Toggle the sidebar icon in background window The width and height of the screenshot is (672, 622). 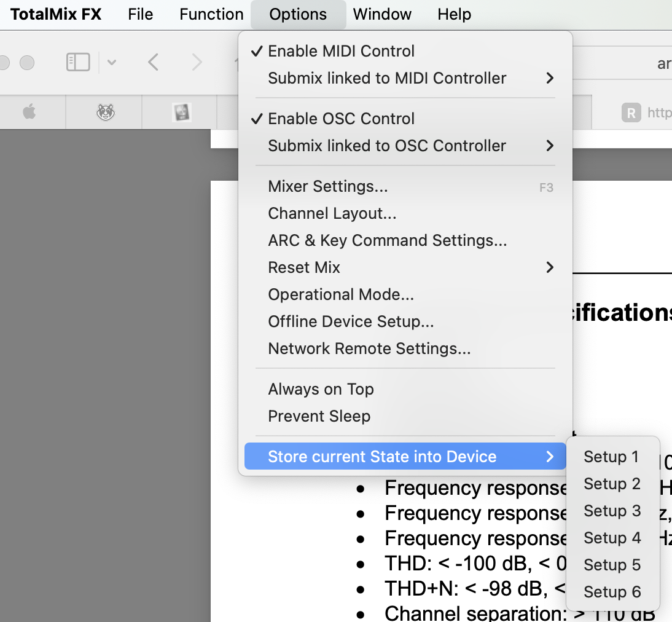[x=78, y=62]
